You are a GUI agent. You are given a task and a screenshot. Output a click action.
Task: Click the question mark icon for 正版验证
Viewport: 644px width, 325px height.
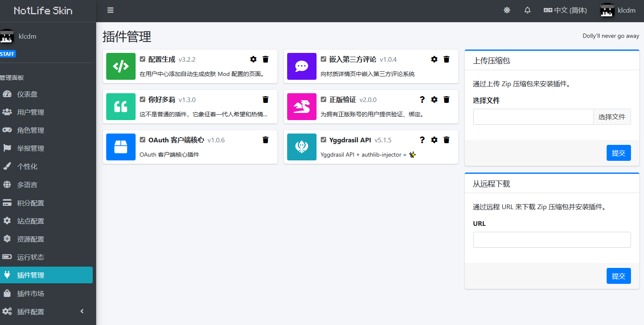[x=422, y=100]
